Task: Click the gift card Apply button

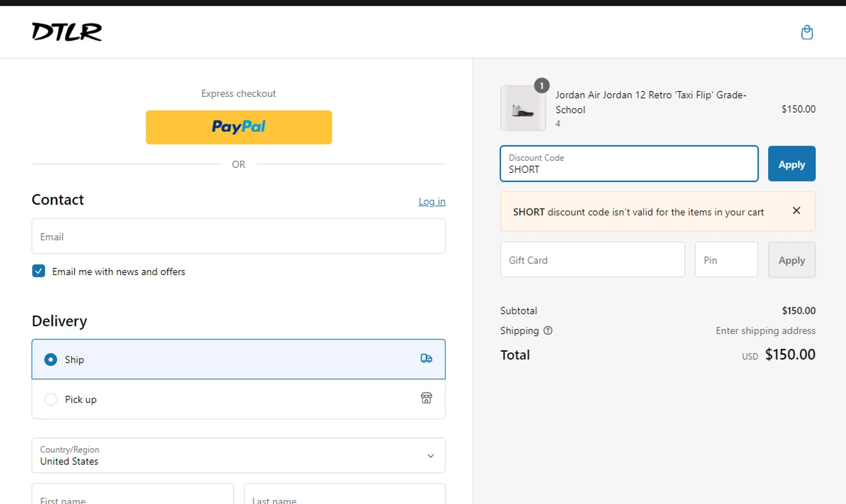Action: point(792,260)
